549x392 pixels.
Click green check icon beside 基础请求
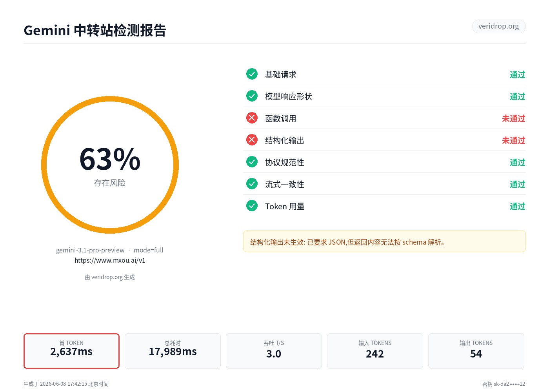252,74
